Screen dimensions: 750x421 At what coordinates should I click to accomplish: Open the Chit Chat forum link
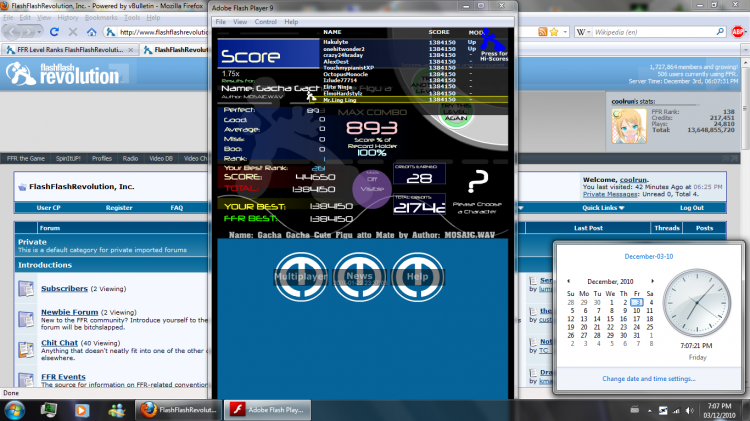pyautogui.click(x=59, y=343)
